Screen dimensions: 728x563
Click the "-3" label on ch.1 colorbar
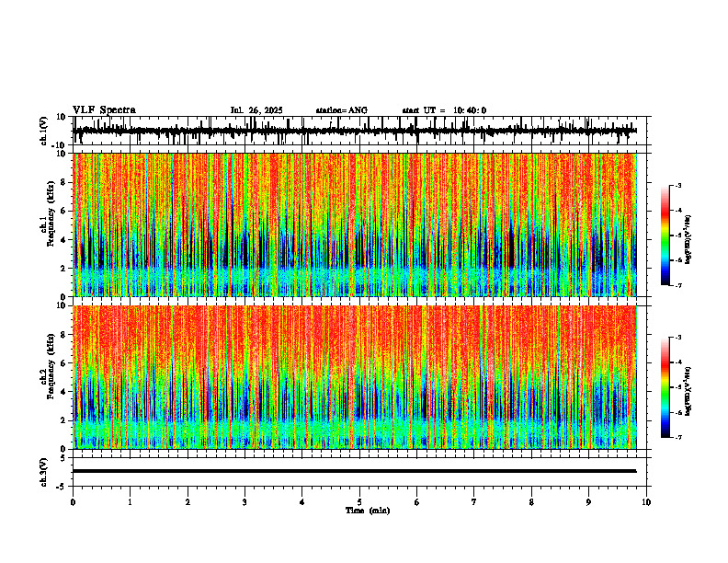click(x=678, y=186)
